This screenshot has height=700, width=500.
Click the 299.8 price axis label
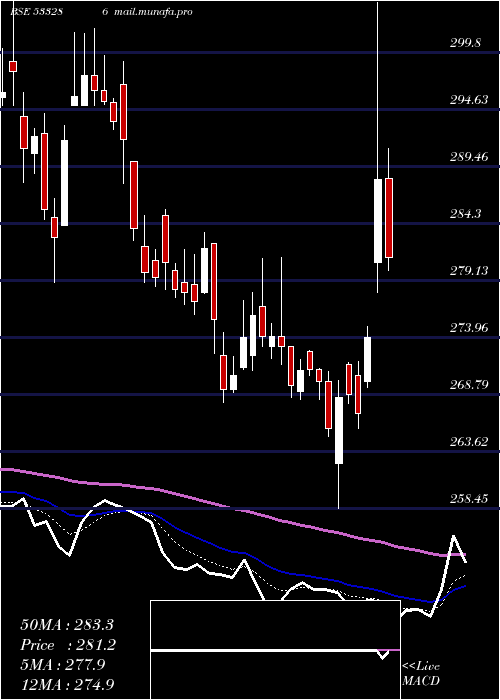(x=466, y=43)
